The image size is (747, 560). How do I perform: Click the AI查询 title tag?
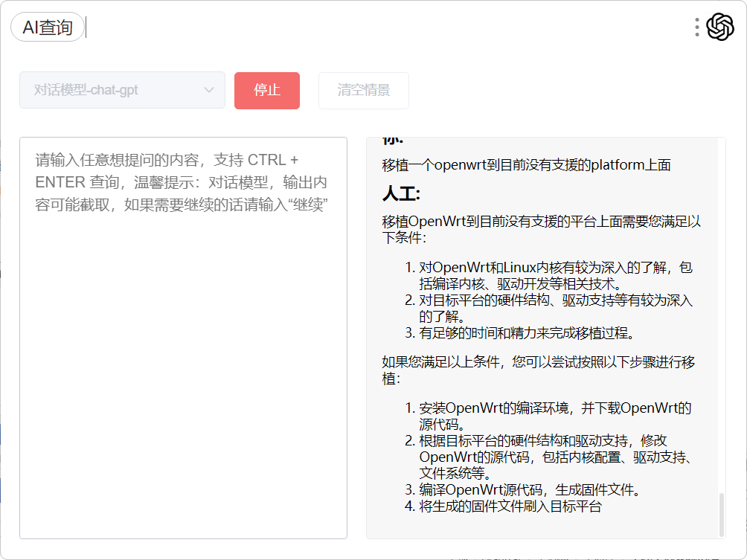point(48,28)
